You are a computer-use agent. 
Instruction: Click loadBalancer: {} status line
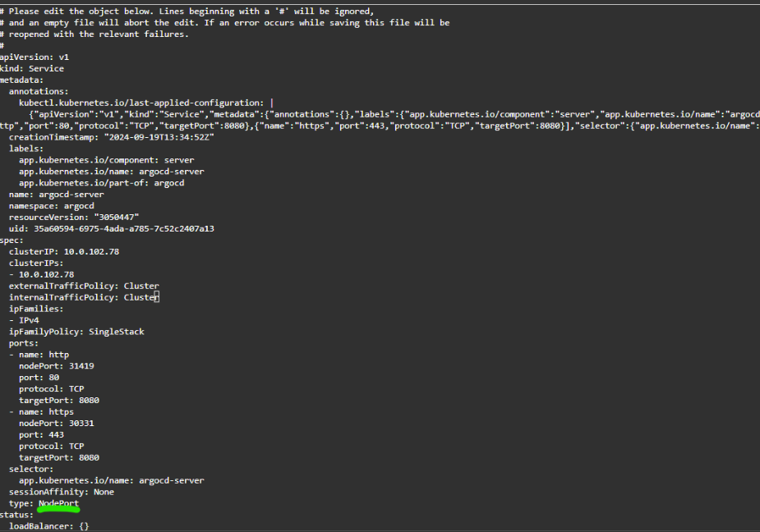point(48,526)
